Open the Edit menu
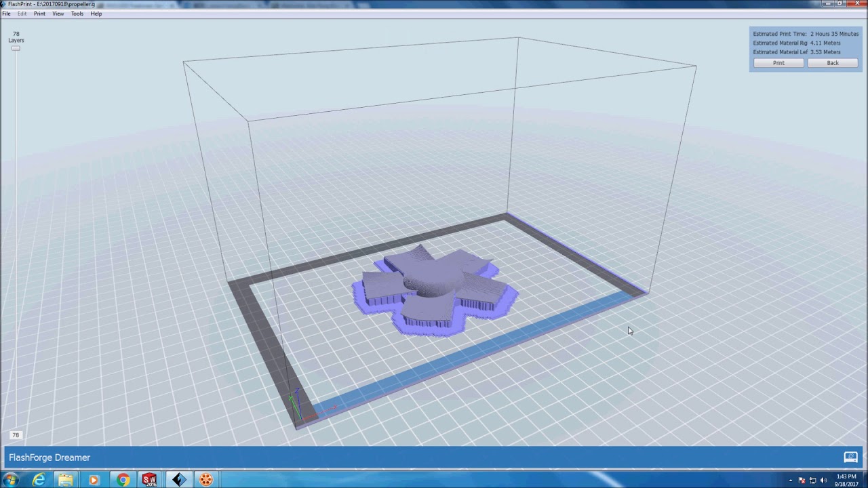Viewport: 868px width, 488px height. click(22, 14)
